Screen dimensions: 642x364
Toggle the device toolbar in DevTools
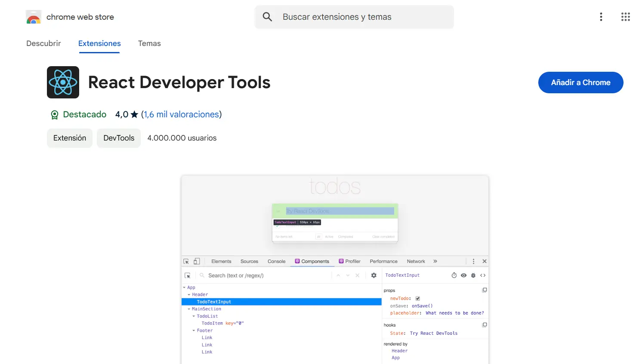point(197,261)
